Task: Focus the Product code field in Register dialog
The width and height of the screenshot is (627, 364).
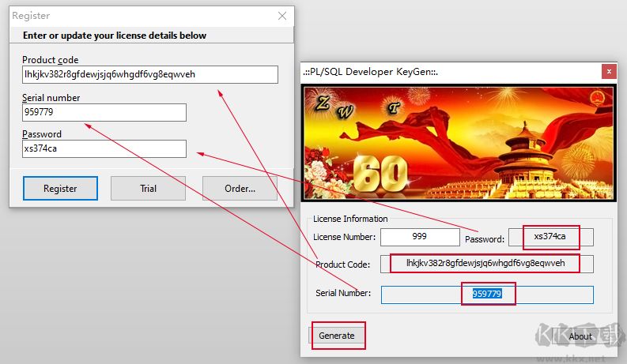Action: point(150,74)
